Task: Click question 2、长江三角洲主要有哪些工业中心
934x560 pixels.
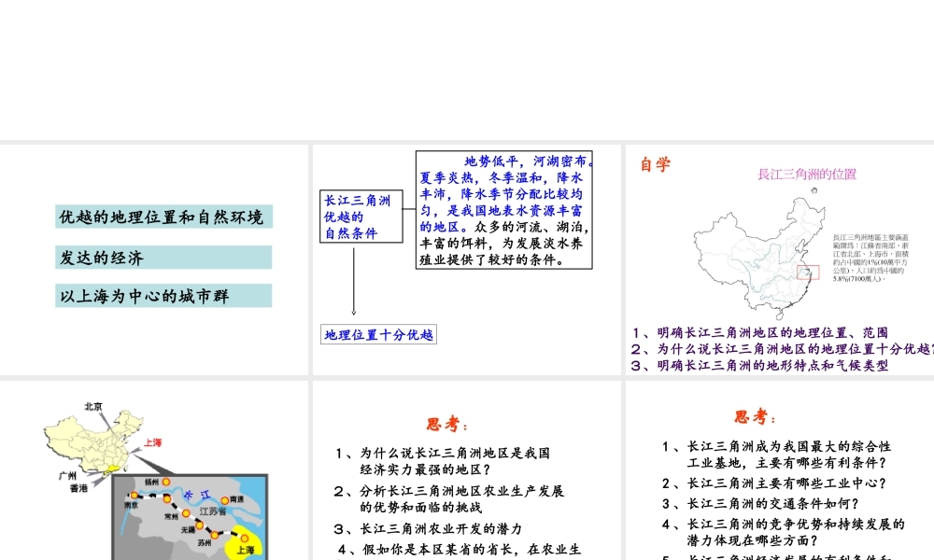Action: click(773, 483)
